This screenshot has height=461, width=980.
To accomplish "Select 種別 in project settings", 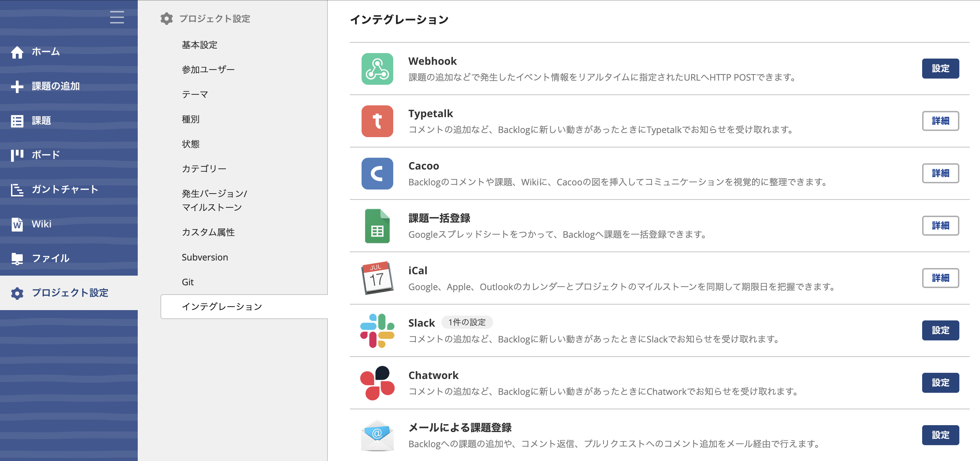I will click(191, 119).
